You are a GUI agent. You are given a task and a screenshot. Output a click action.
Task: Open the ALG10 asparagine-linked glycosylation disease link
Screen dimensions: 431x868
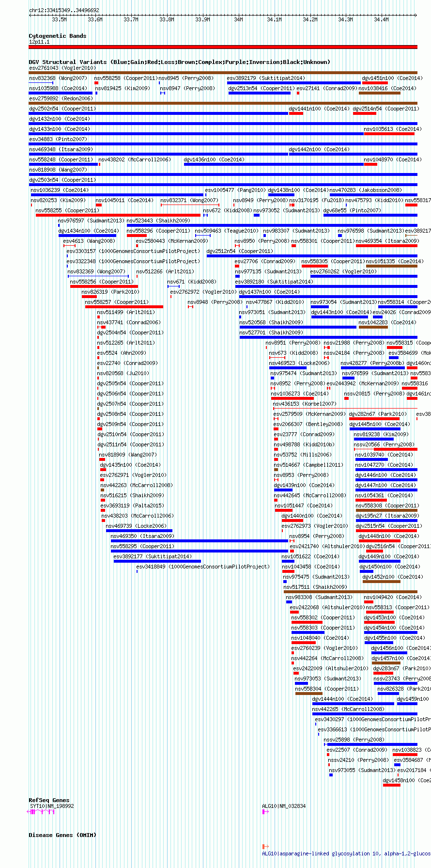(x=346, y=853)
